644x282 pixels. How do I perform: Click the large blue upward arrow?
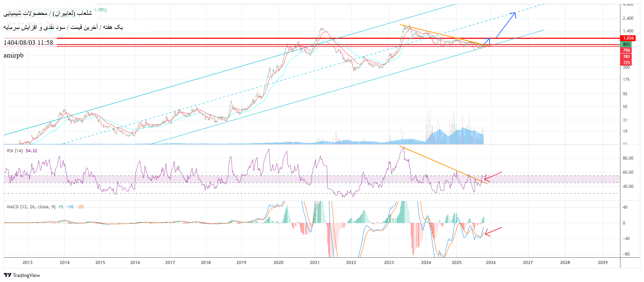(x=506, y=25)
